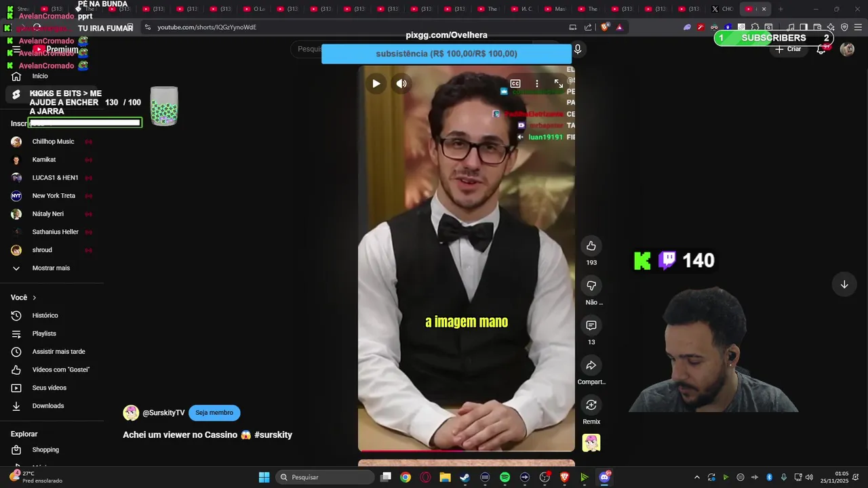Viewport: 868px width, 488px height.
Task: Open the Windows Start menu
Action: (264, 477)
